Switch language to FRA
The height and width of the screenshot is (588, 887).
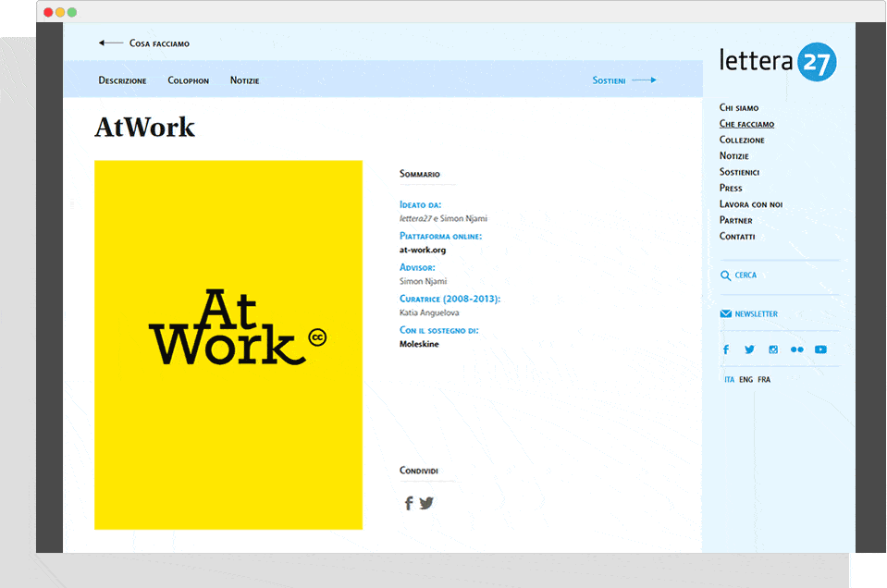[x=764, y=379]
